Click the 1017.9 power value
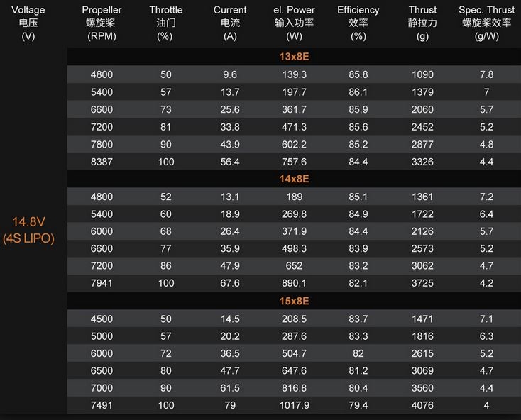The width and height of the screenshot is (521, 420). pos(294,405)
